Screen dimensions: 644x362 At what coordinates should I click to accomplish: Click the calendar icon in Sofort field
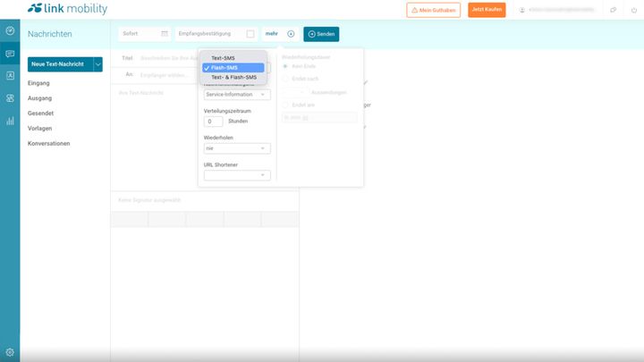pyautogui.click(x=165, y=34)
